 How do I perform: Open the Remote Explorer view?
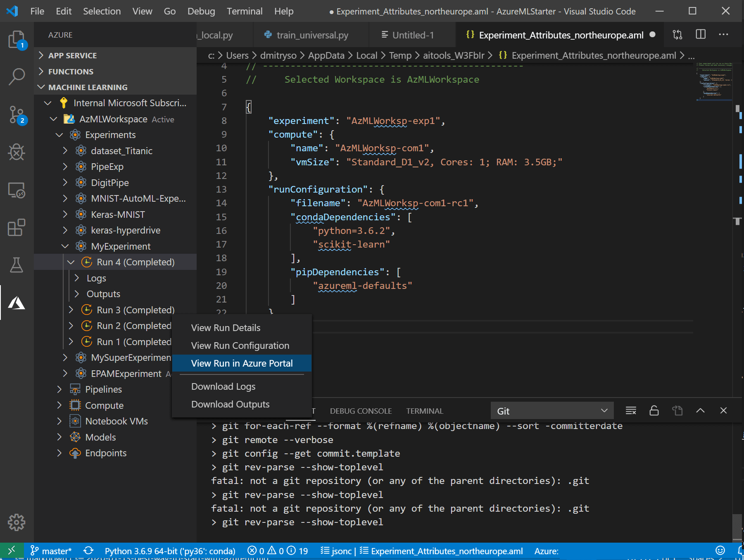pyautogui.click(x=17, y=190)
